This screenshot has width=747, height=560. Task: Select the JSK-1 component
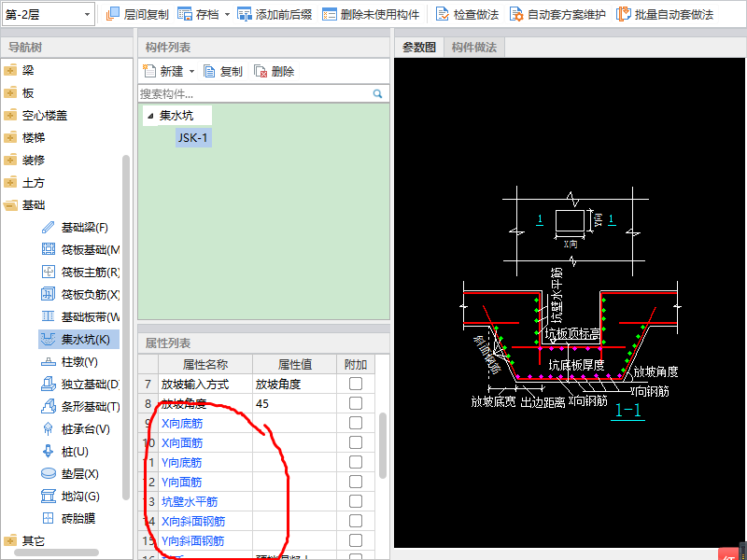(193, 137)
